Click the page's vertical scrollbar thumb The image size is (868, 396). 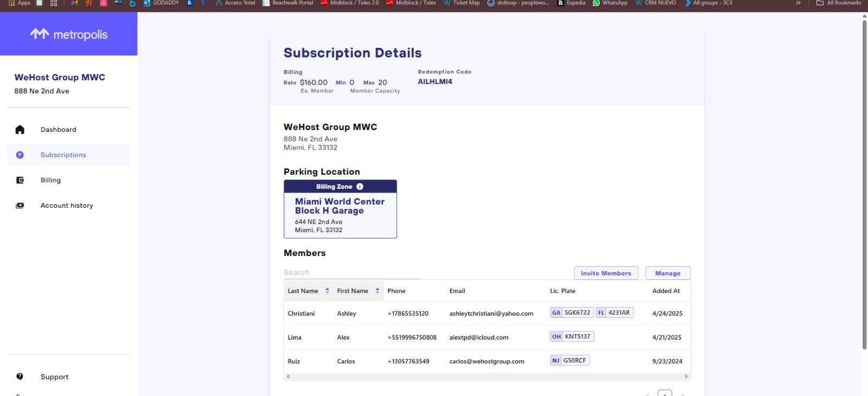click(x=864, y=184)
